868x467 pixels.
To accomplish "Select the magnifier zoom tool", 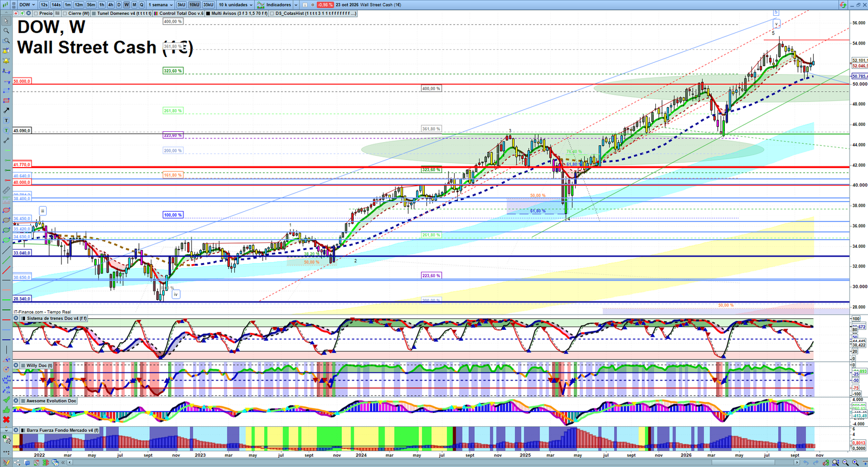I will point(7,30).
